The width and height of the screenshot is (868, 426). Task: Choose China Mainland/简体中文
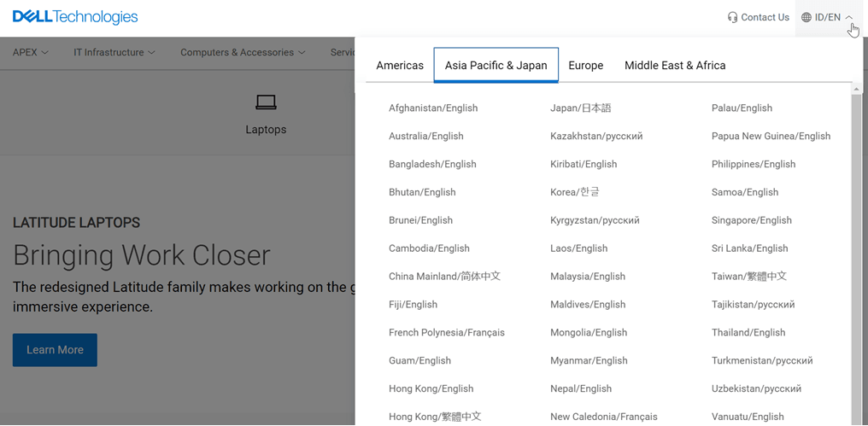click(444, 276)
